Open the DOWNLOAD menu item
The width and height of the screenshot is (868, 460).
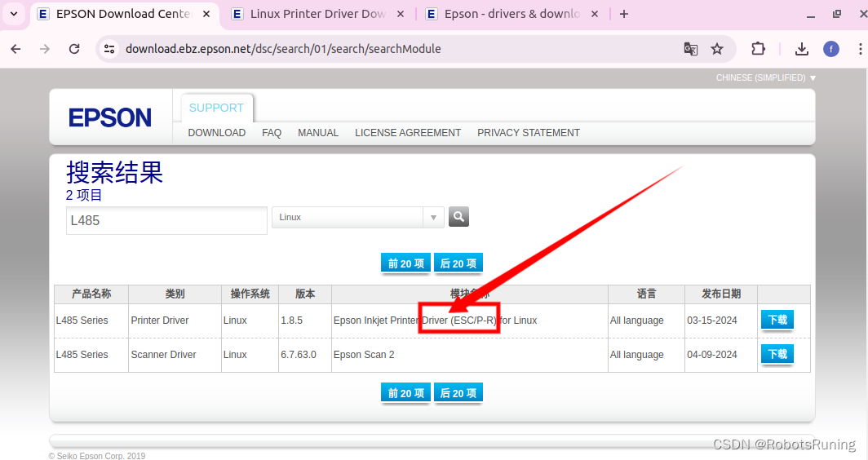point(216,133)
